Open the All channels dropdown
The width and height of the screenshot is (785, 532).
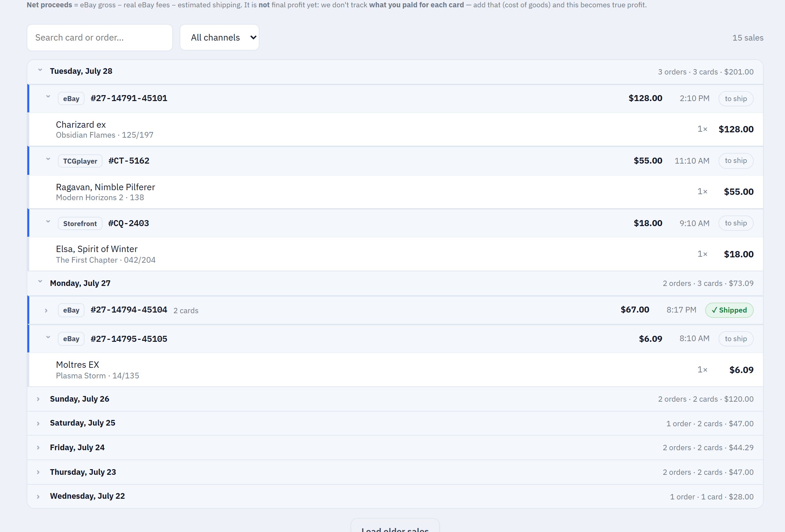pos(220,38)
